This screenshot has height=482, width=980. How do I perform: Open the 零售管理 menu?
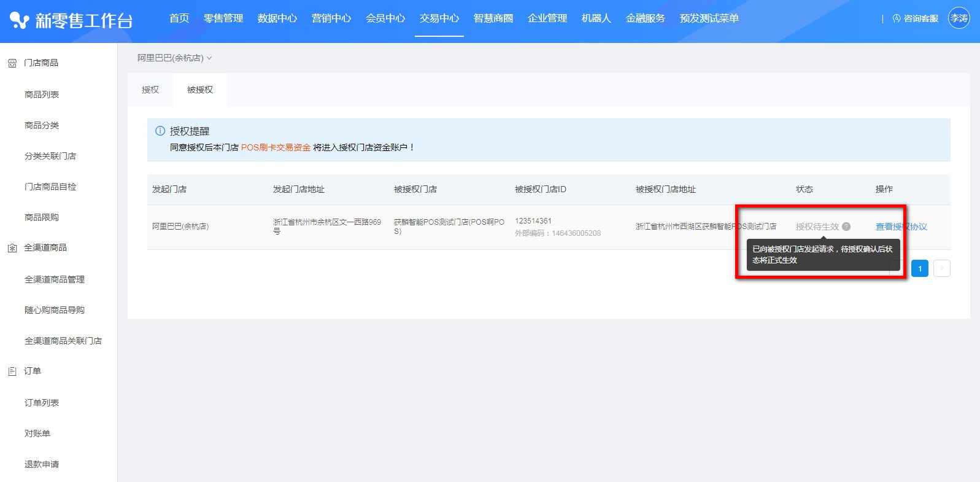click(223, 18)
